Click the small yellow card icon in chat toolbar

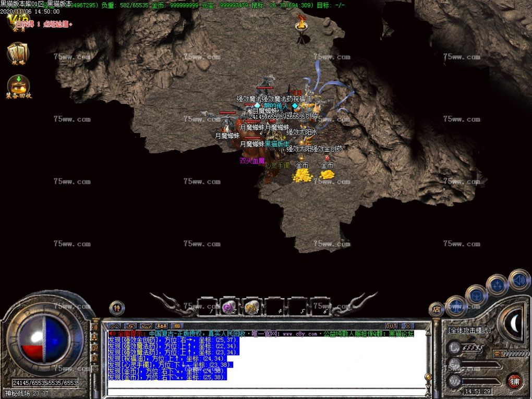coord(177,325)
